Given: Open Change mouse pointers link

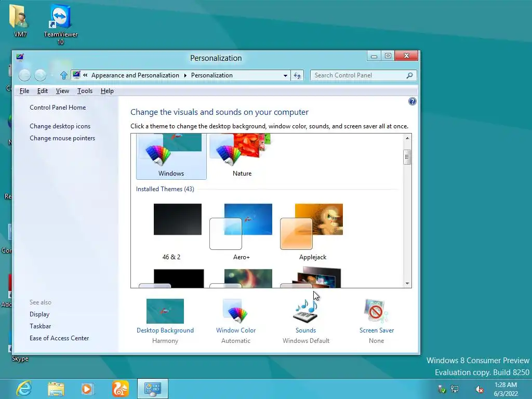Looking at the screenshot, I should [62, 138].
